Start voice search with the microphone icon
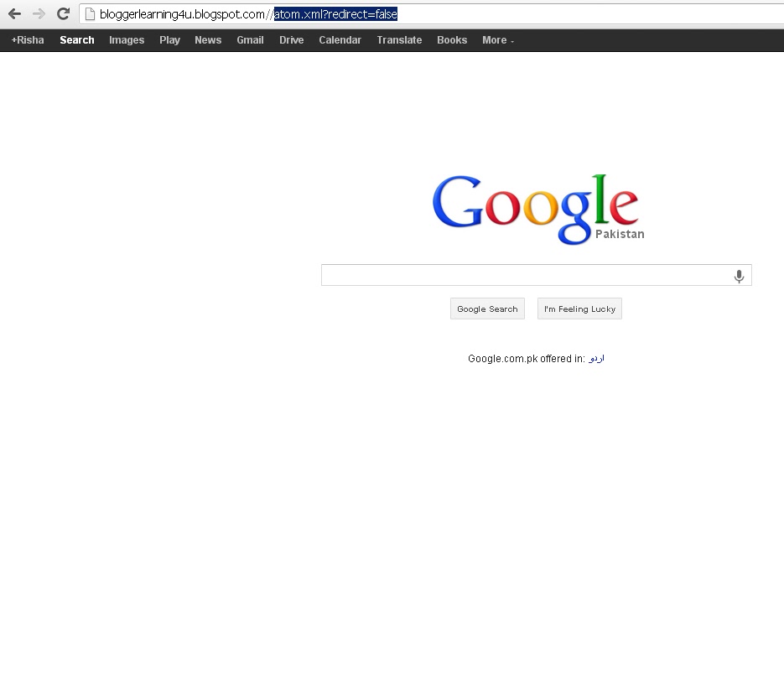Viewport: 784px width, 690px height. (739, 276)
